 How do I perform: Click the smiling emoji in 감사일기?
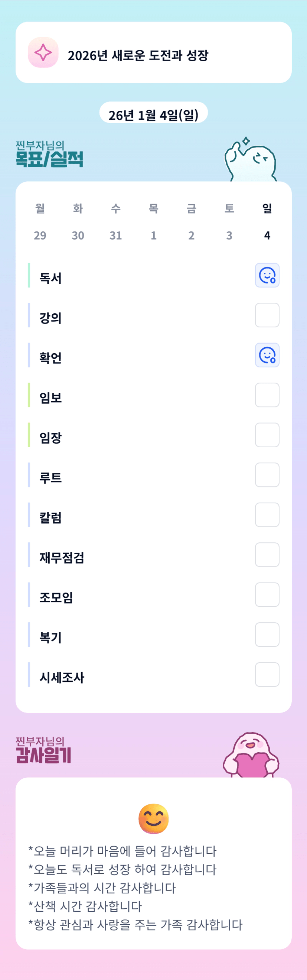click(154, 819)
